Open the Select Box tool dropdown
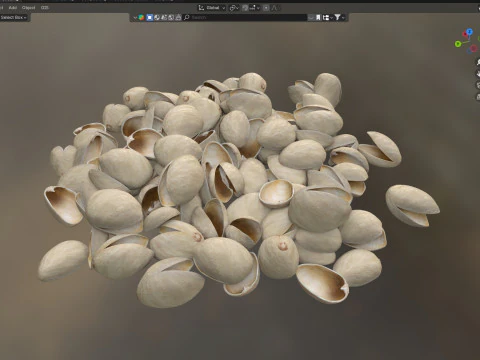This screenshot has width=480, height=360. (x=14, y=17)
